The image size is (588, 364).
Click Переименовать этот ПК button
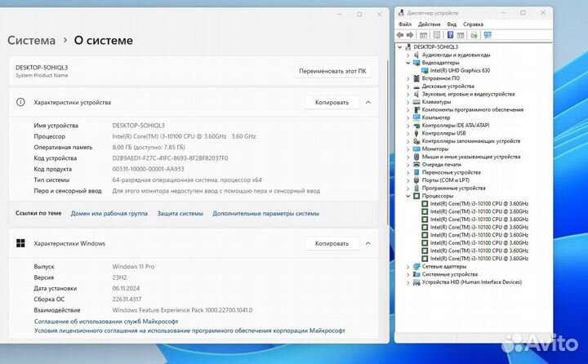[x=332, y=71]
